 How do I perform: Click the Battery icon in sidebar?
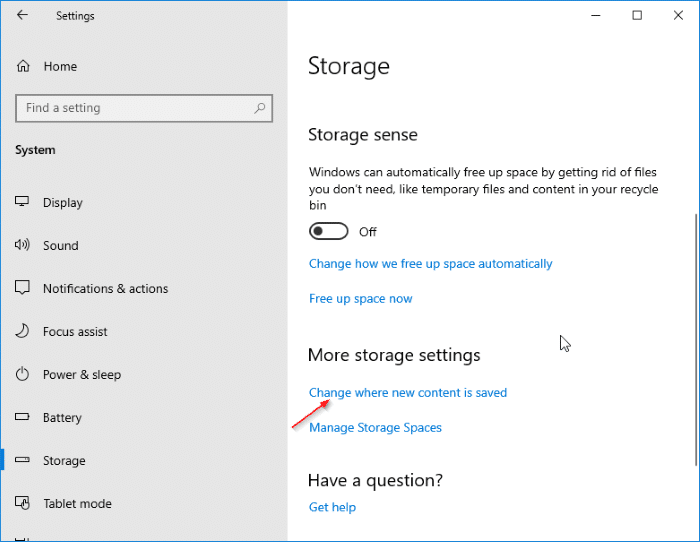pyautogui.click(x=23, y=417)
